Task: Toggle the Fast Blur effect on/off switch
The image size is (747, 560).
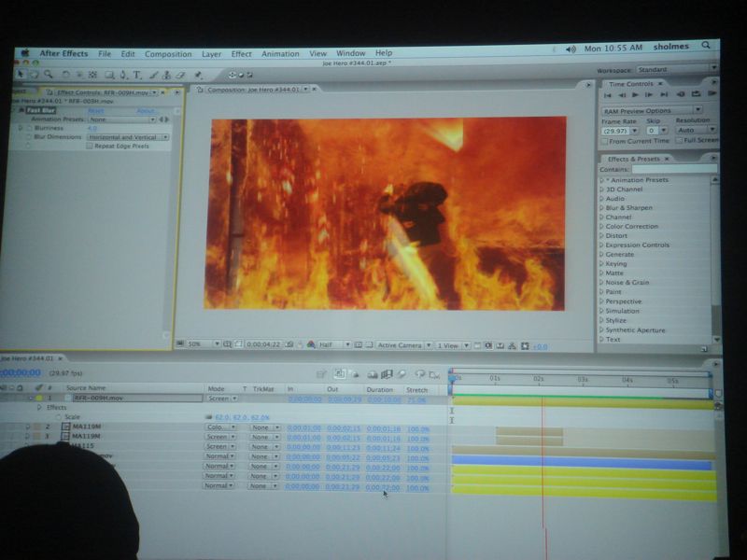Action: (21, 110)
